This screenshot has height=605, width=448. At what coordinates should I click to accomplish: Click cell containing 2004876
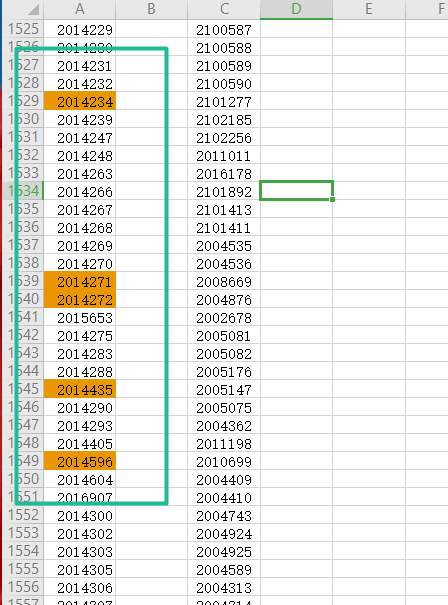pos(224,299)
